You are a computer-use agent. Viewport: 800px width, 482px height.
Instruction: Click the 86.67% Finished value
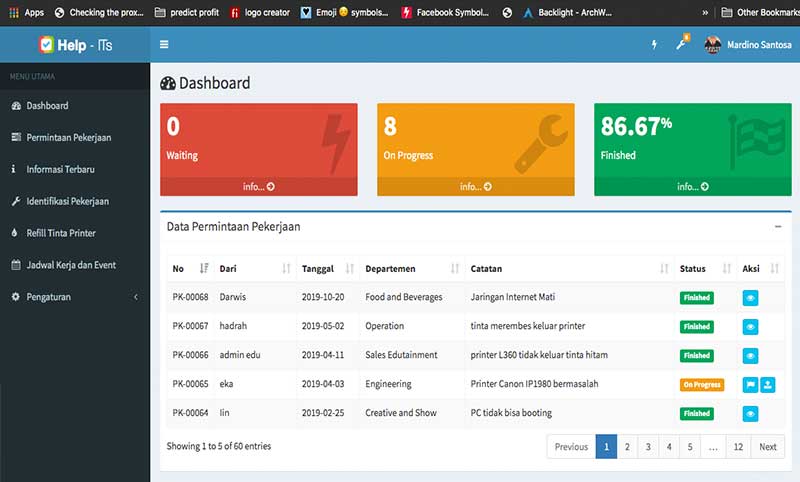pos(636,126)
